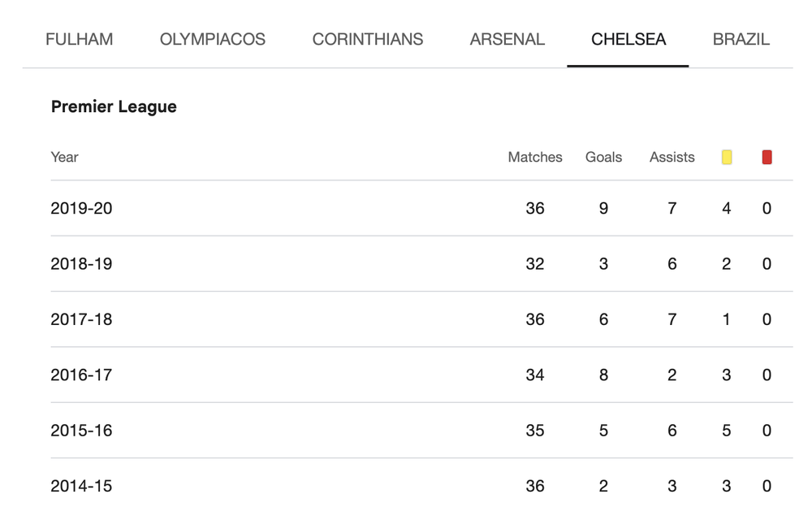Select the 2018-19 season row
The image size is (812, 507).
421,264
